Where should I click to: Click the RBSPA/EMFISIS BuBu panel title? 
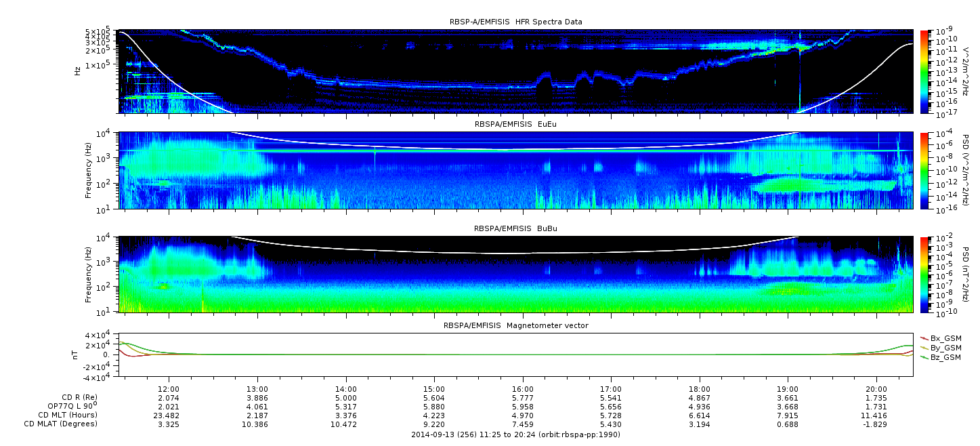pyautogui.click(x=515, y=229)
